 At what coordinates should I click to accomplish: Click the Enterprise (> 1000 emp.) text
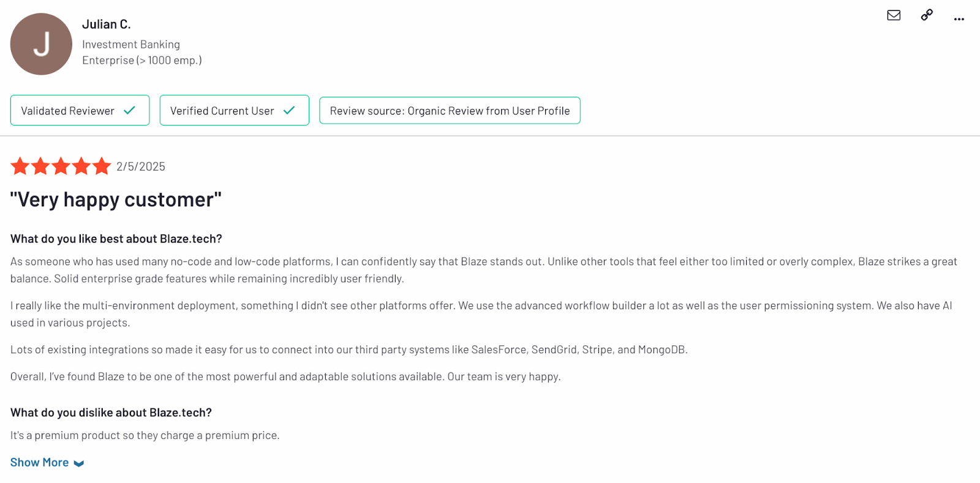pos(142,60)
